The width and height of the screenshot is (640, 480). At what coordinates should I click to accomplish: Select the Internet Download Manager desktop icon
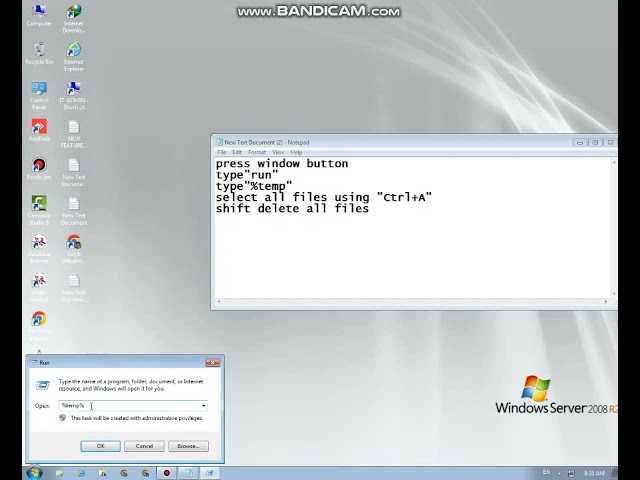pyautogui.click(x=74, y=19)
